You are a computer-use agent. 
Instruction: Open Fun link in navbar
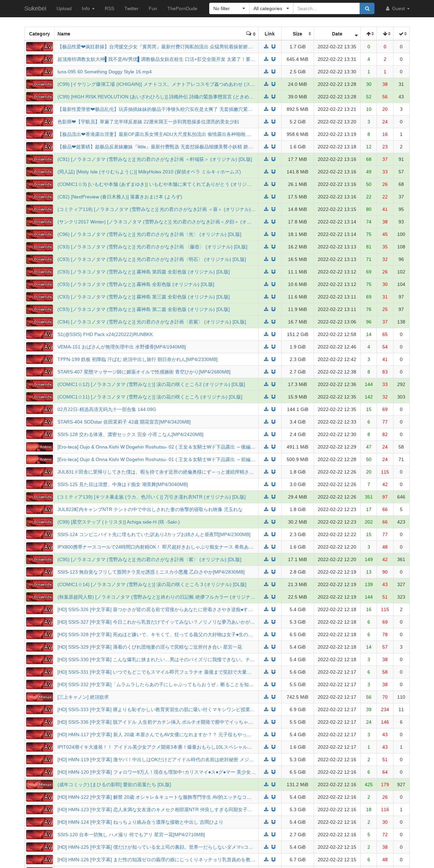coord(153,8)
